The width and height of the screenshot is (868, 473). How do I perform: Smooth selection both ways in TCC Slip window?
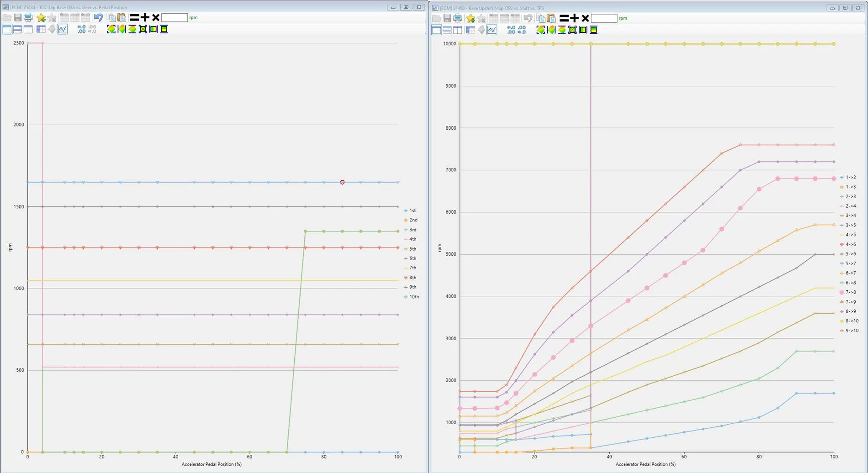click(143, 29)
